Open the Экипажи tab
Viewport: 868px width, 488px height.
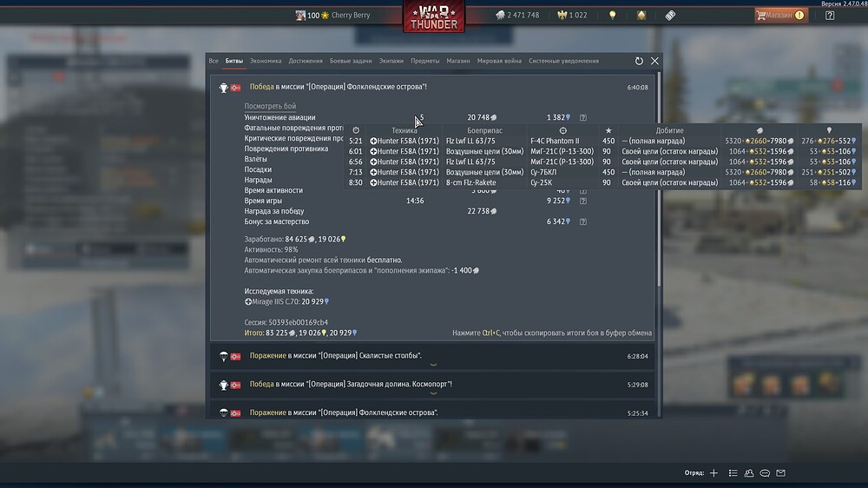click(x=391, y=61)
